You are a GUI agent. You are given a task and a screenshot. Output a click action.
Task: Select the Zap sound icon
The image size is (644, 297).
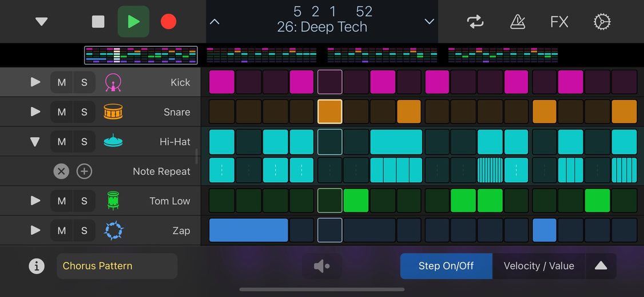click(113, 231)
